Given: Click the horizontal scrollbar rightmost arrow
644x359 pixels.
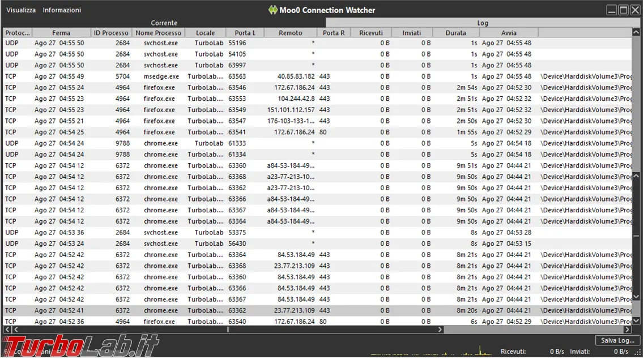Looking at the screenshot, I should pos(627,330).
